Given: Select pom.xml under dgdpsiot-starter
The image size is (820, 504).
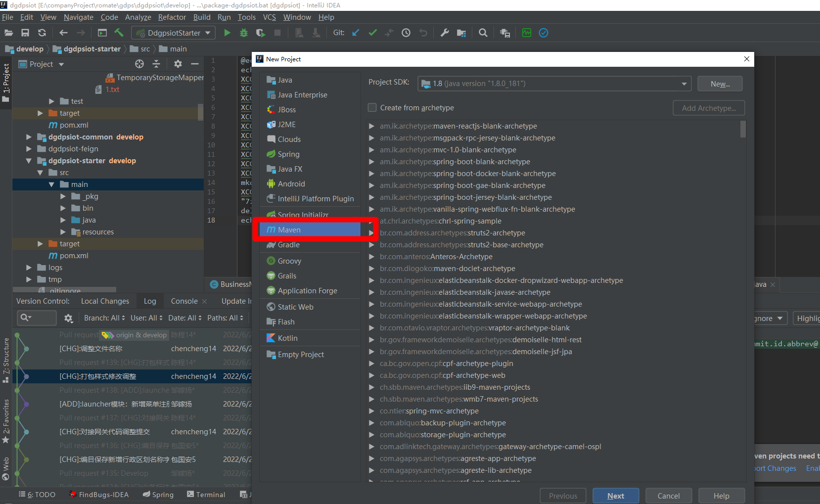Looking at the screenshot, I should (x=74, y=256).
